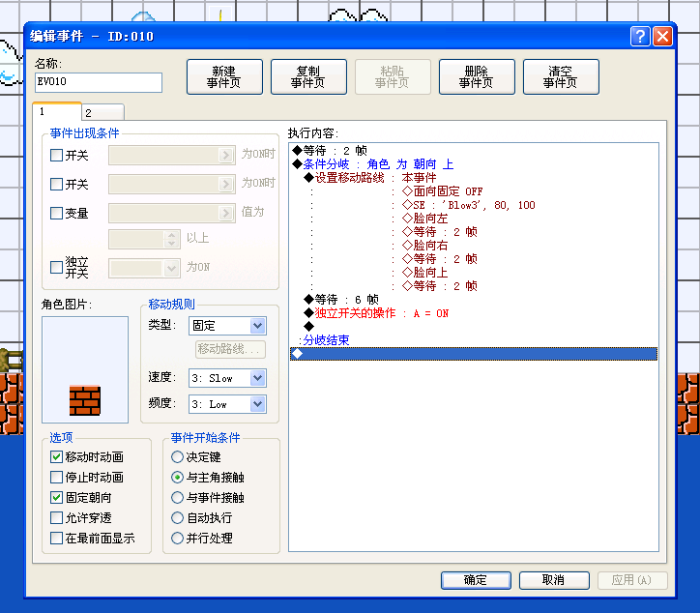Close the 编辑事件 dialog
Viewport: 700px width, 613px height.
tap(662, 36)
